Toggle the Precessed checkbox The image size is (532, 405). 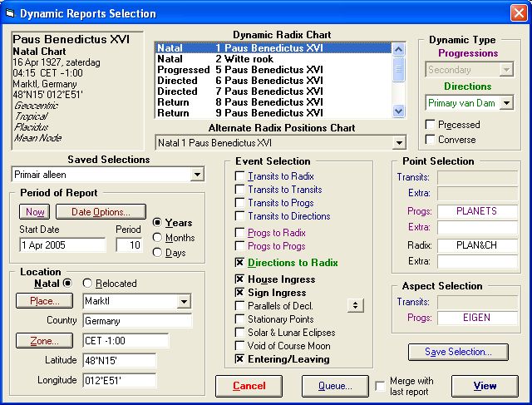pyautogui.click(x=431, y=125)
